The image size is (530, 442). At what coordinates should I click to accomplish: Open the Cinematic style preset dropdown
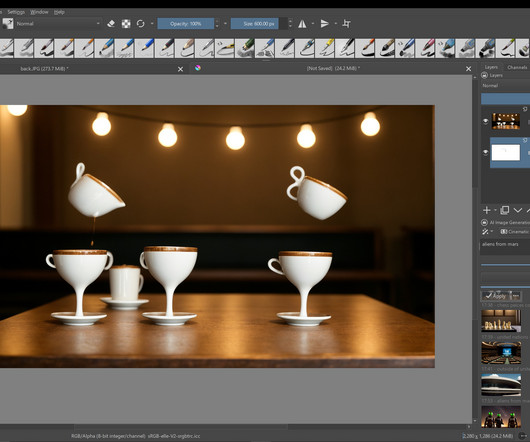click(514, 231)
